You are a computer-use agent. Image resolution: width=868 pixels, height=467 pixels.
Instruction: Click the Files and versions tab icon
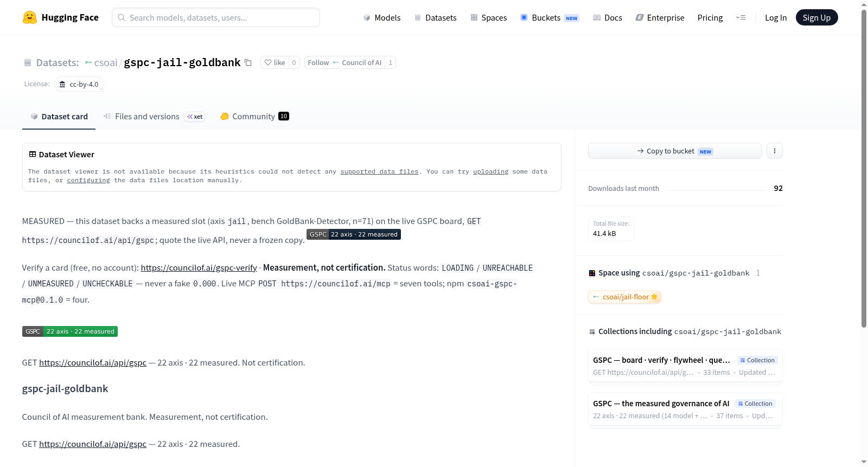tap(107, 116)
